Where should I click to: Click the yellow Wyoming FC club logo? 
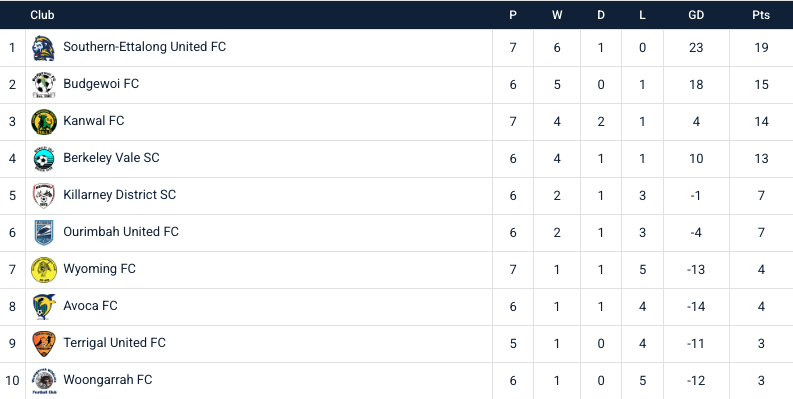point(43,270)
